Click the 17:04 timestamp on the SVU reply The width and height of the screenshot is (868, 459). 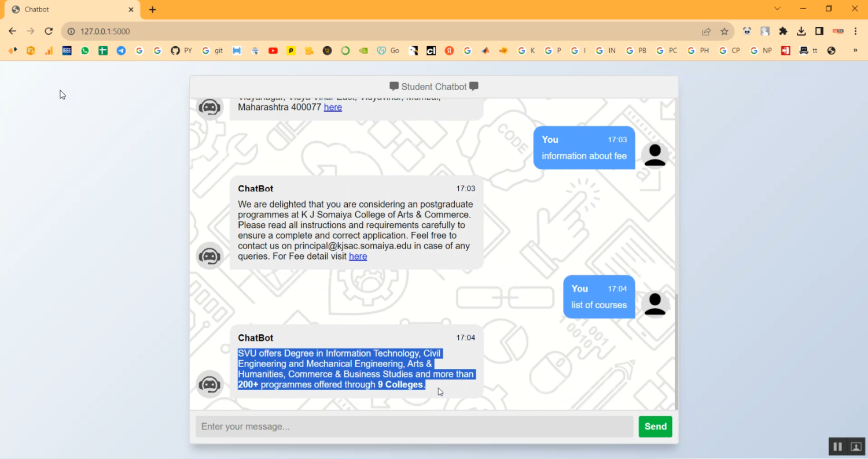point(466,338)
